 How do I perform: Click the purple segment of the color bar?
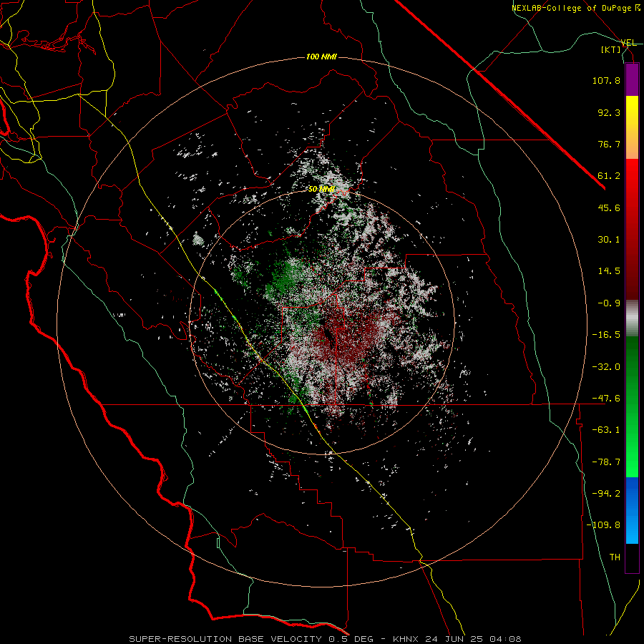pyautogui.click(x=632, y=79)
